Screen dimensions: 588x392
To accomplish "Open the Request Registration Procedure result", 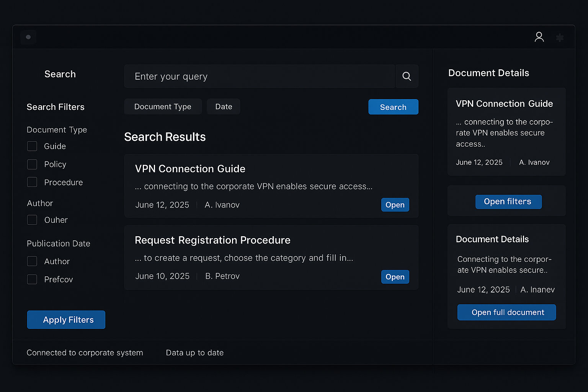I will tap(395, 277).
